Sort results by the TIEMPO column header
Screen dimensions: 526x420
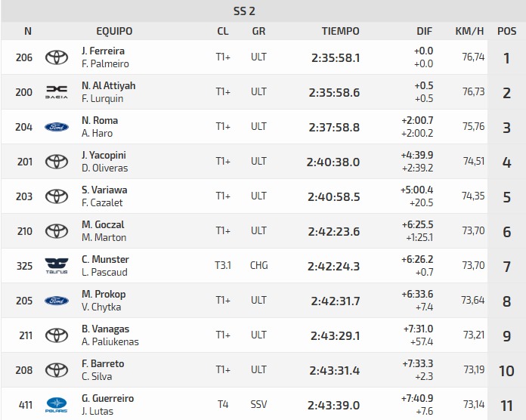(340, 31)
